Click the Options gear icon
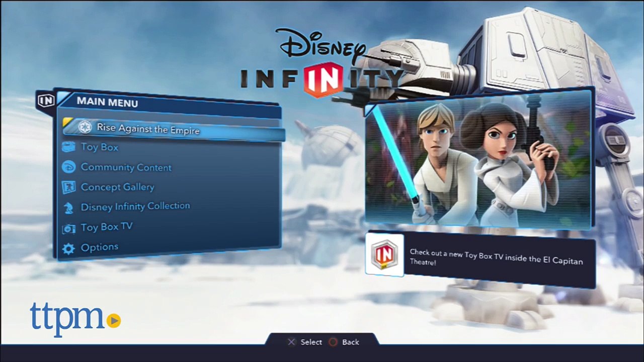Viewport: 644px width, 362px height. click(68, 248)
